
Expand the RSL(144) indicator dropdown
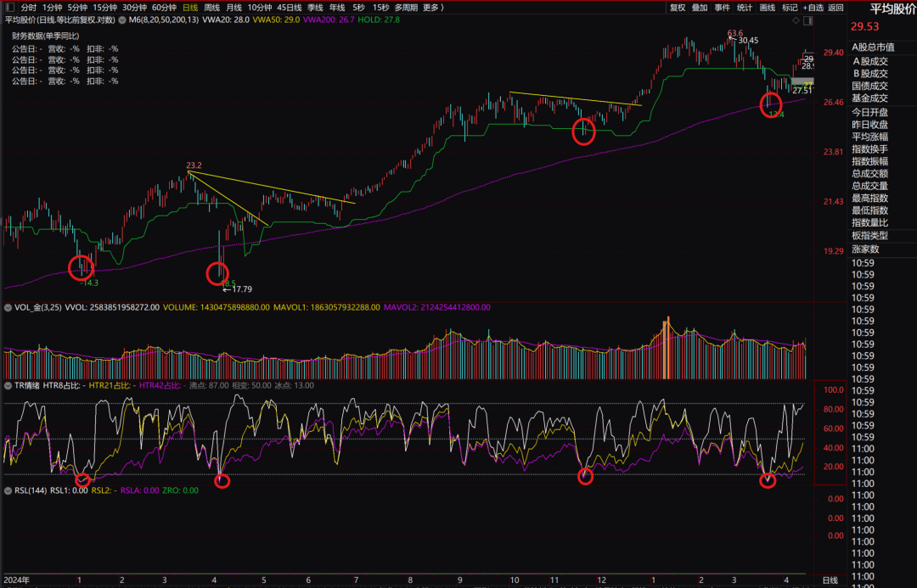pos(8,491)
